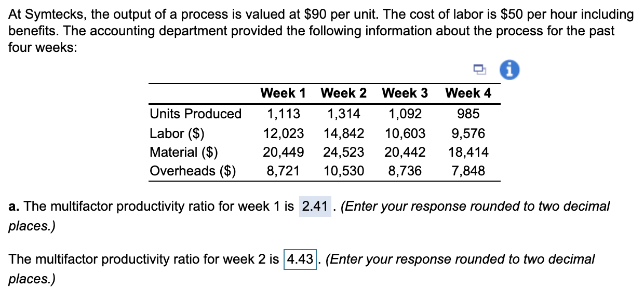Click the value 24,523 in the table
644x301 pixels.
click(x=344, y=152)
